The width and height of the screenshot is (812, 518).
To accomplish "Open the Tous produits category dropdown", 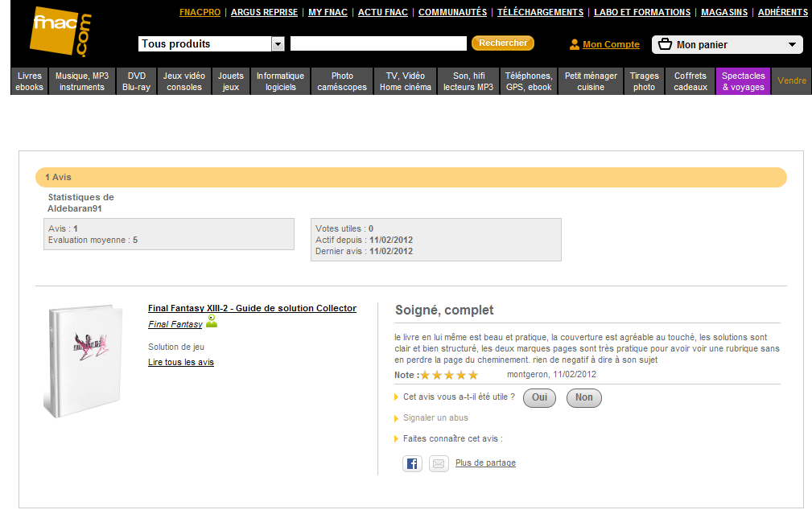I will 278,44.
